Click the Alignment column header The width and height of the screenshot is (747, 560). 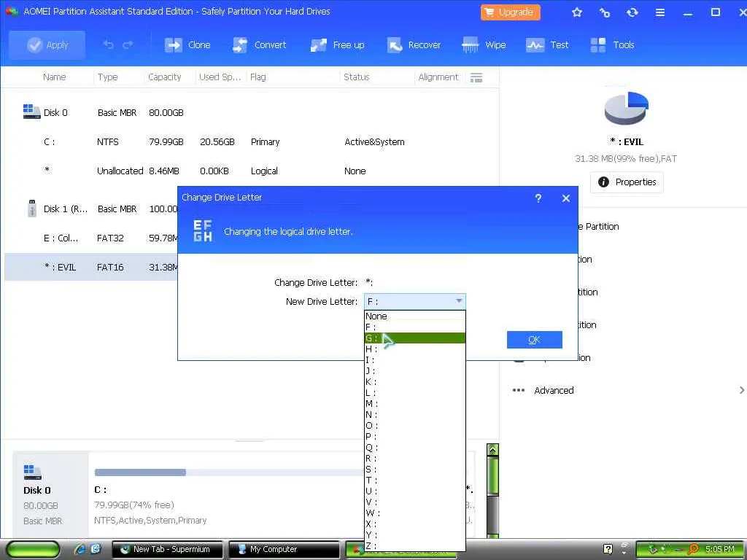438,77
